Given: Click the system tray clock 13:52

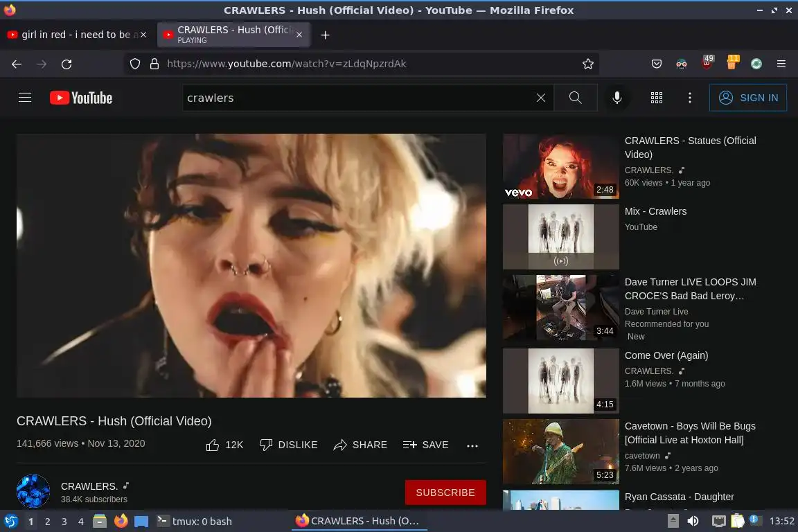Looking at the screenshot, I should 781,521.
